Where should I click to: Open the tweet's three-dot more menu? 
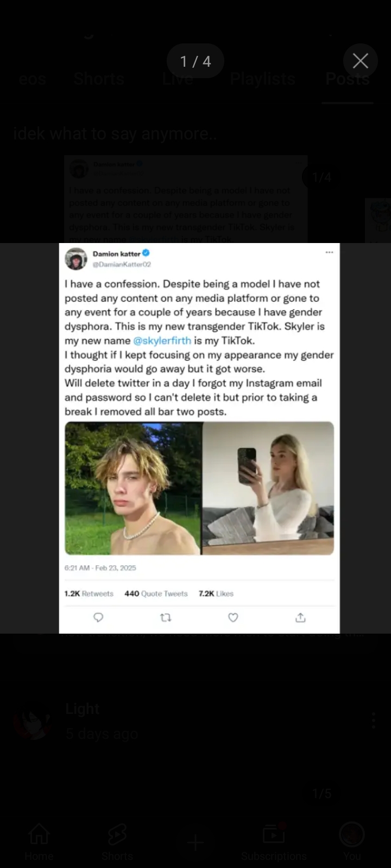click(x=329, y=252)
